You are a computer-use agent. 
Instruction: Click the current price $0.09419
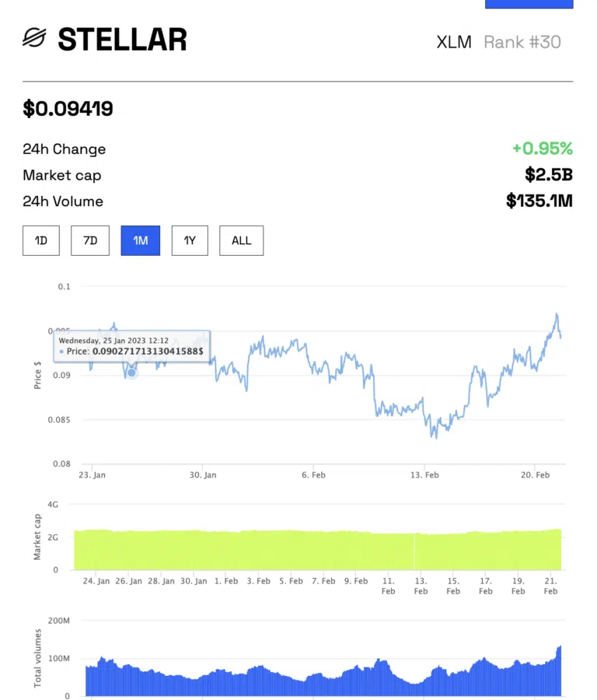(x=68, y=109)
